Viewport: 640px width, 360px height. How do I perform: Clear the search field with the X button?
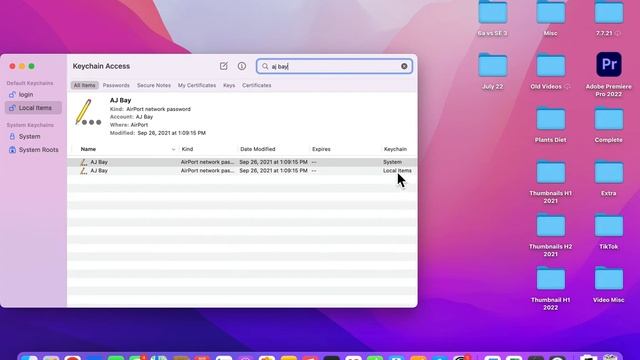coord(404,66)
